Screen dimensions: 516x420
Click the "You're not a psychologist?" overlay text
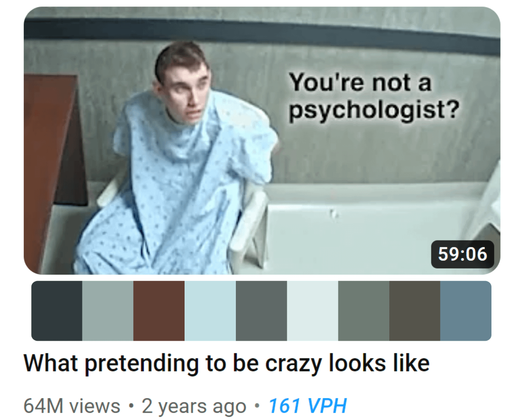[374, 97]
